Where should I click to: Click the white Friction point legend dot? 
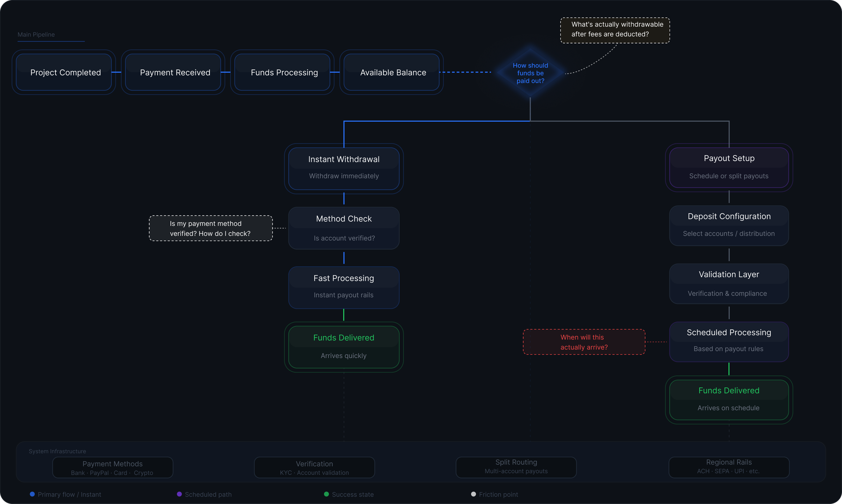(x=474, y=494)
